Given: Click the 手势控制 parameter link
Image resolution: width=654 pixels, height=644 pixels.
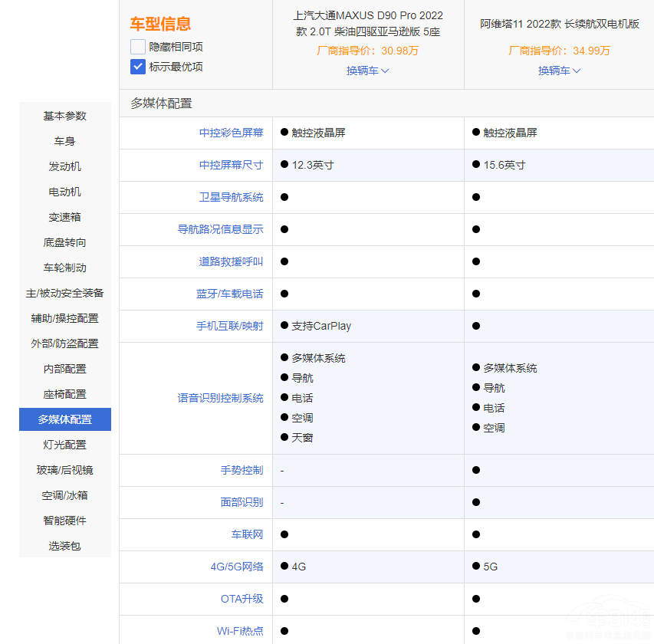Looking at the screenshot, I should click(x=242, y=470).
